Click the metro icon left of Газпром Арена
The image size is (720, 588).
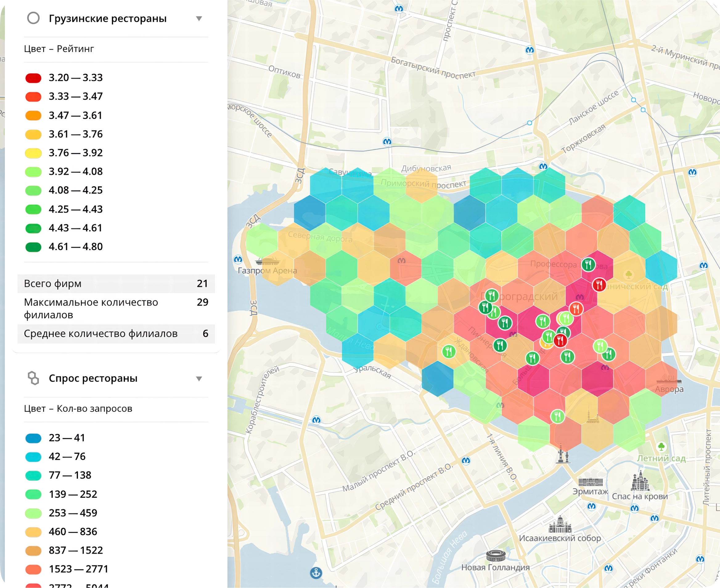(x=238, y=259)
